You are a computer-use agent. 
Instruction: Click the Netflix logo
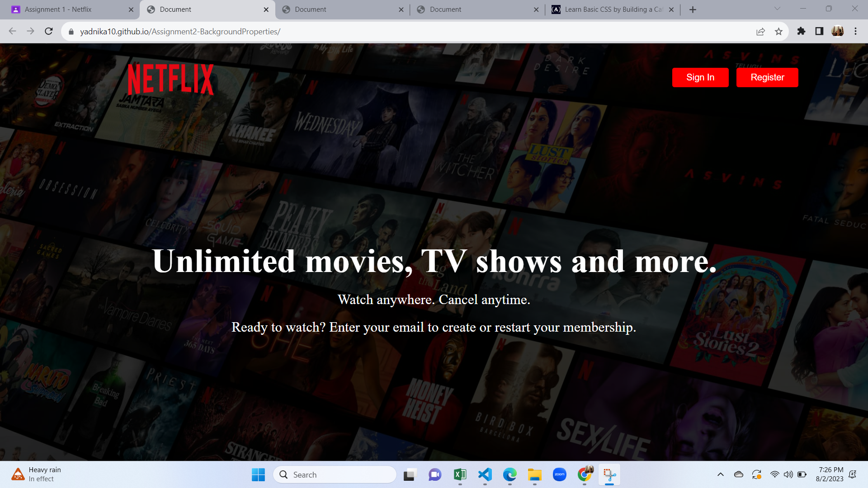tap(170, 79)
